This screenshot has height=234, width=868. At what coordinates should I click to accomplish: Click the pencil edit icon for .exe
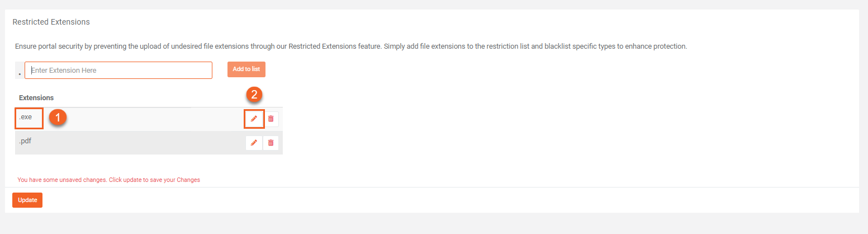click(x=254, y=119)
